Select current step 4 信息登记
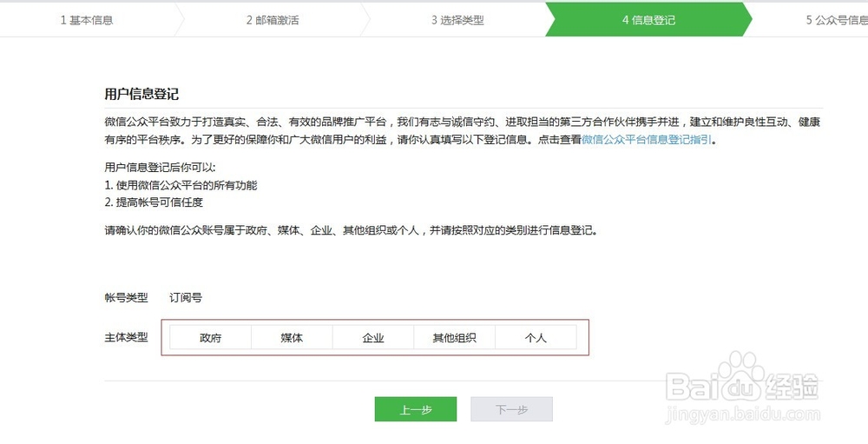The image size is (868, 444). (x=648, y=20)
